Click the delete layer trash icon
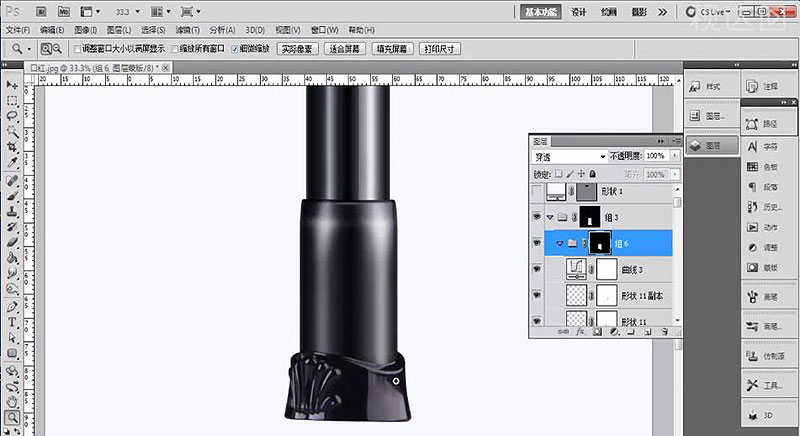Viewport: 800px width, 436px height. [664, 331]
